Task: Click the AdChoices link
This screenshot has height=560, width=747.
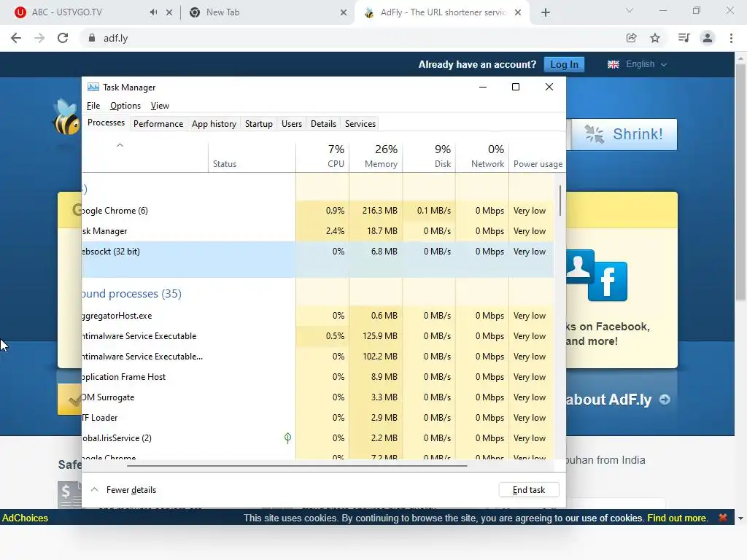Action: tap(26, 518)
